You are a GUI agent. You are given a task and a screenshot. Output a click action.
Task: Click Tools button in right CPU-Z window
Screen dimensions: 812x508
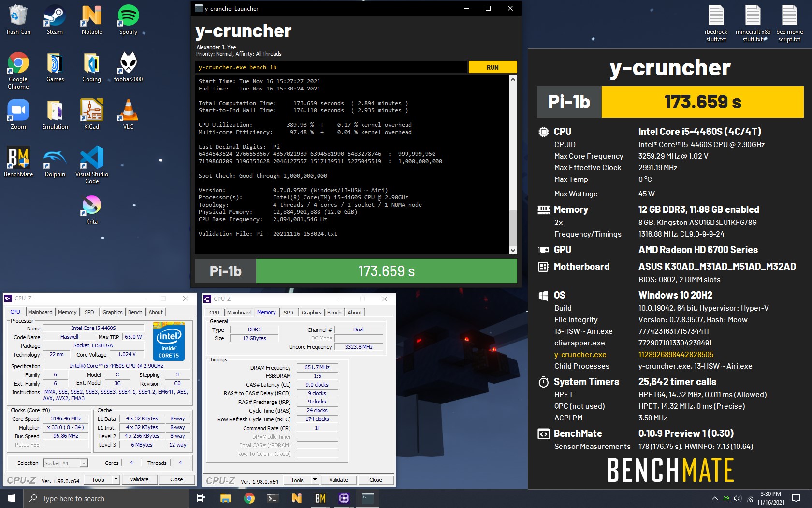click(297, 480)
